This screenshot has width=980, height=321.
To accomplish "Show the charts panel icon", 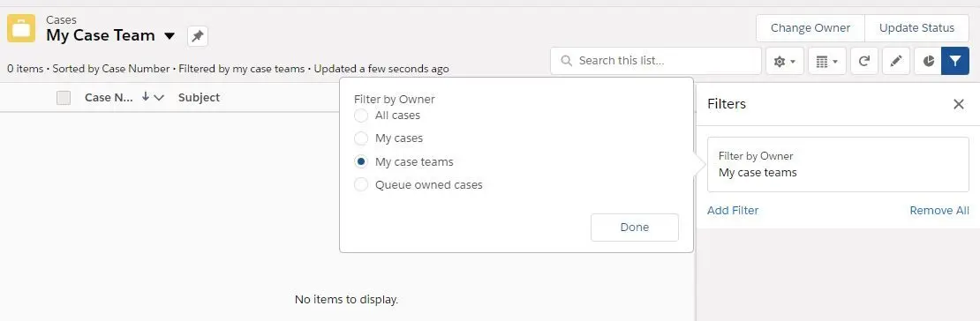I will pos(929,61).
